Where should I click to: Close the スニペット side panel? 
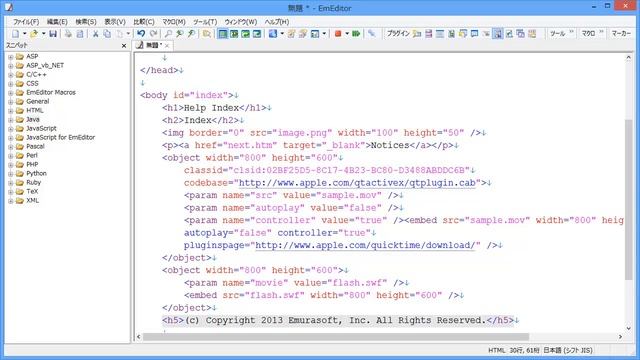(124, 46)
